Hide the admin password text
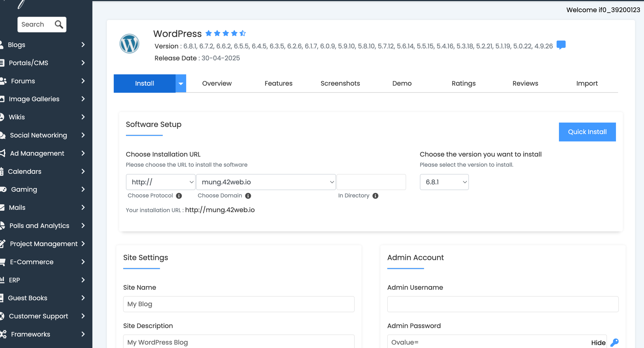644x348 pixels. 598,343
